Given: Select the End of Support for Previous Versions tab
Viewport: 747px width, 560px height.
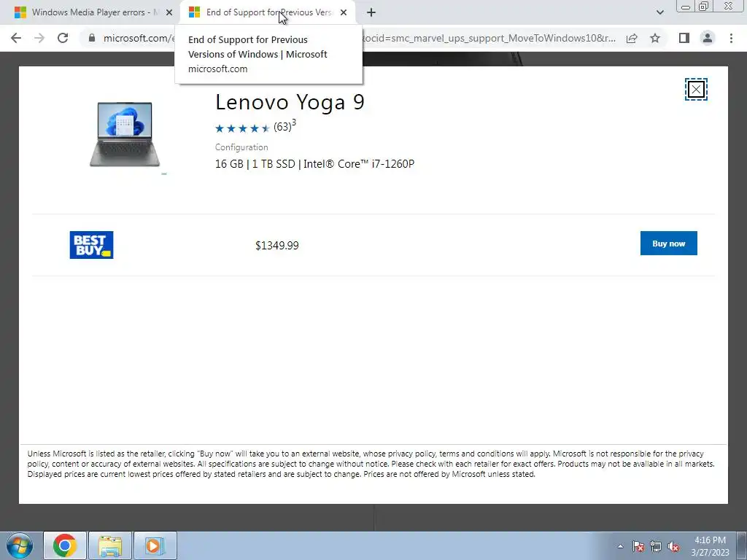Looking at the screenshot, I should click(268, 12).
